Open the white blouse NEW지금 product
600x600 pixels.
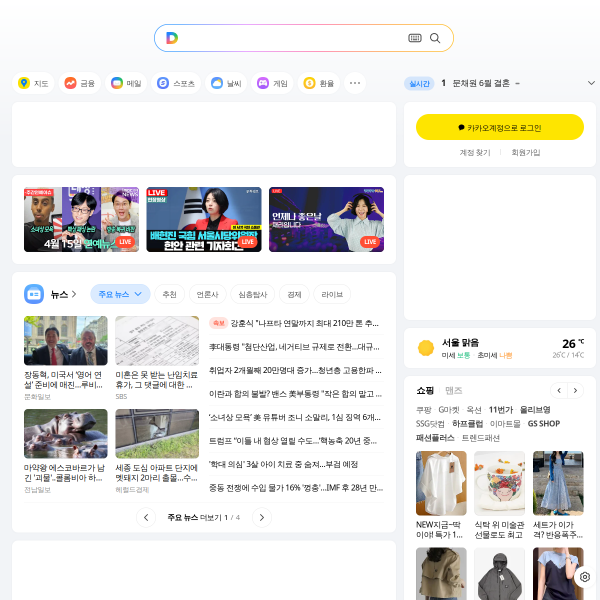tap(441, 495)
